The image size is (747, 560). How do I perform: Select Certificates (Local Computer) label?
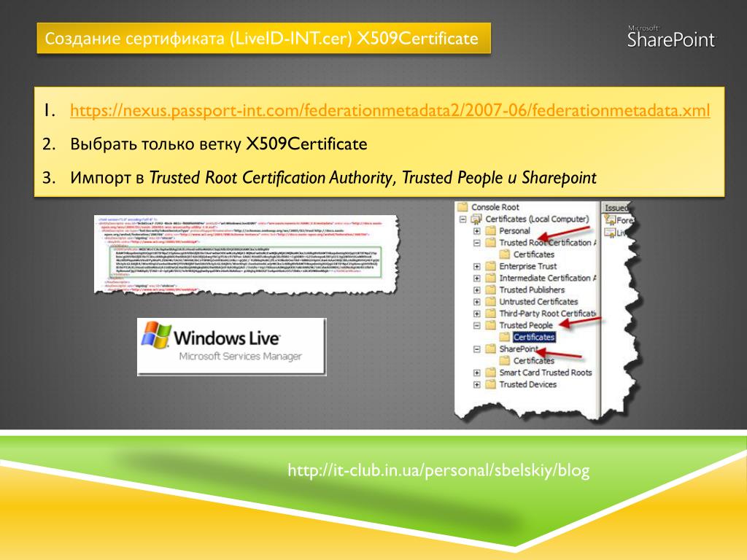pyautogui.click(x=537, y=219)
